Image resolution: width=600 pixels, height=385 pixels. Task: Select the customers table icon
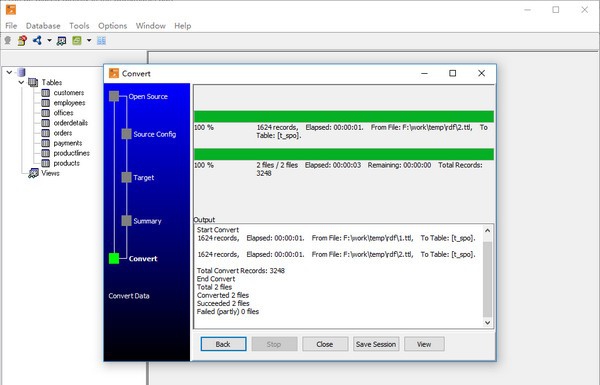point(46,93)
